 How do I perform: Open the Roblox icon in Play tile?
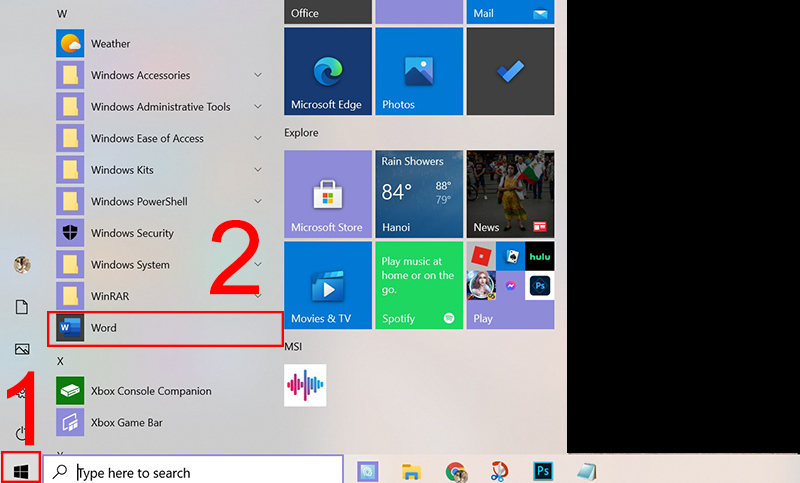pyautogui.click(x=481, y=257)
